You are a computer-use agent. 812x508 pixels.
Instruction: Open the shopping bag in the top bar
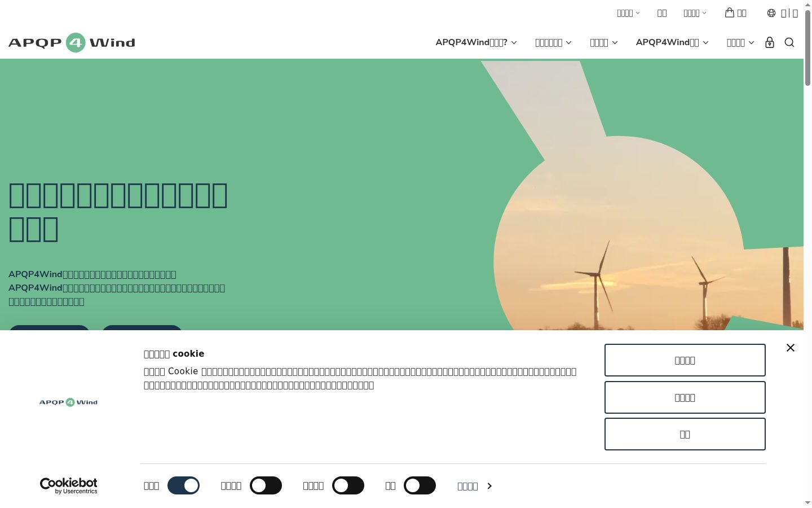[x=735, y=12]
